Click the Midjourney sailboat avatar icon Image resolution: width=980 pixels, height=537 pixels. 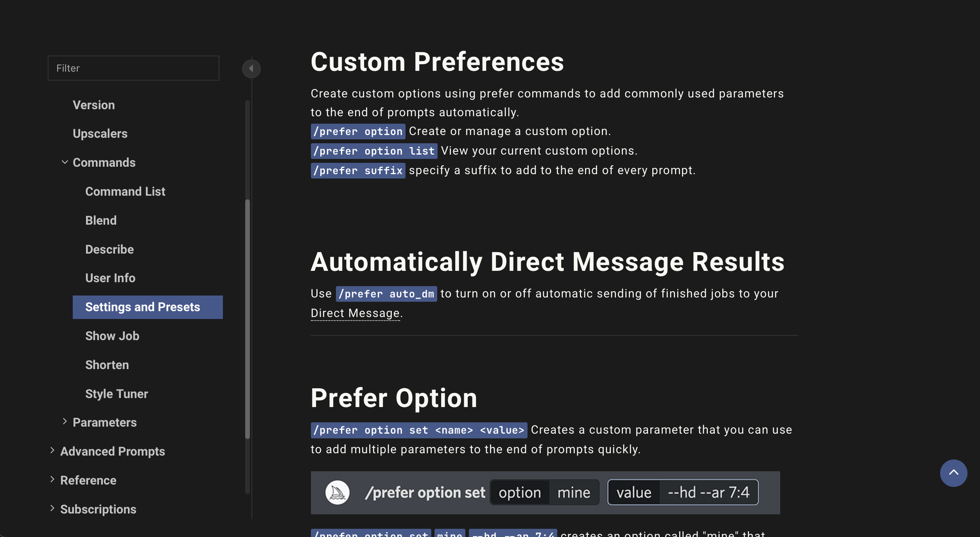tap(337, 492)
